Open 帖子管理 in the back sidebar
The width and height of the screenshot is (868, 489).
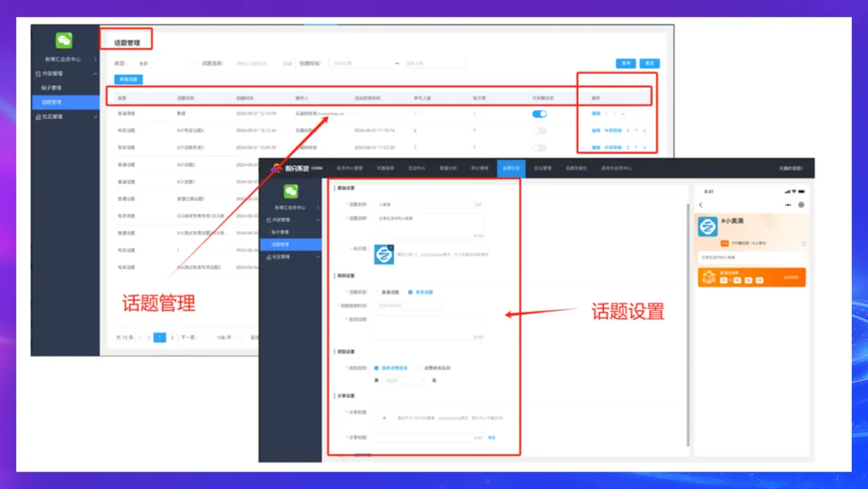tap(51, 88)
